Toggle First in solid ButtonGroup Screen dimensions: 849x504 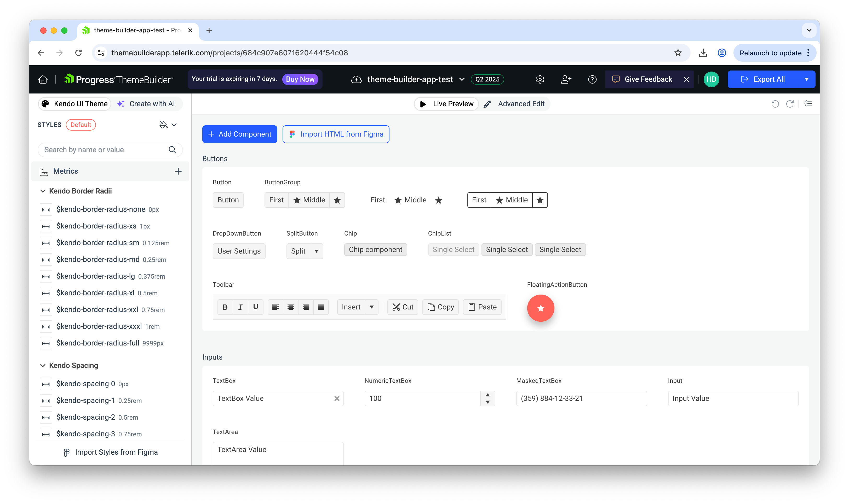coord(276,200)
